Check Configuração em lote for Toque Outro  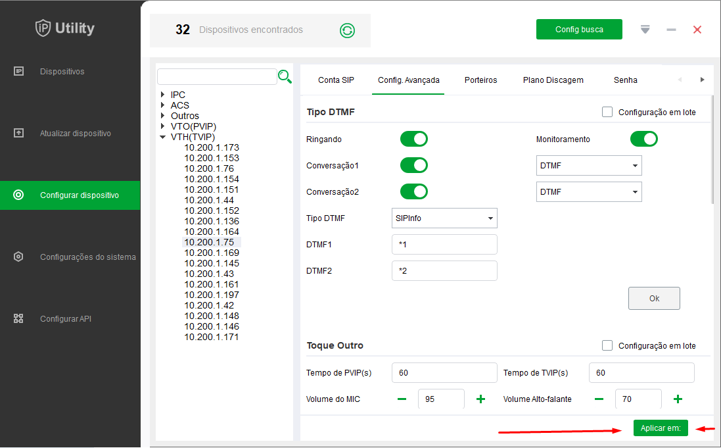click(x=607, y=345)
